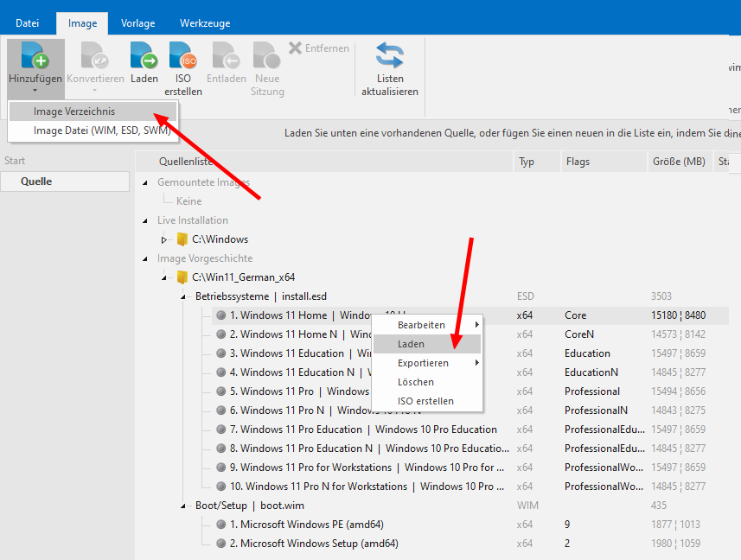The image size is (741, 560).
Task: Click the Neue Sitzung toolbar icon
Action: point(267,54)
